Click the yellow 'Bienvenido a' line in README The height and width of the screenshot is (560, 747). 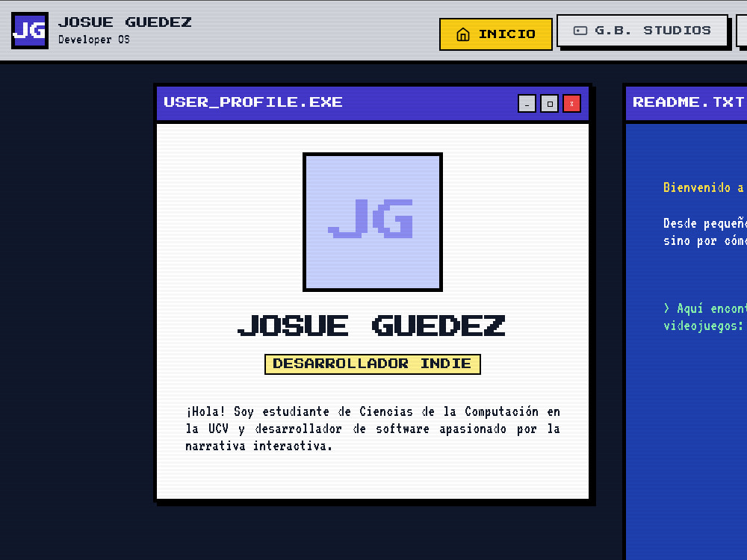pyautogui.click(x=704, y=187)
